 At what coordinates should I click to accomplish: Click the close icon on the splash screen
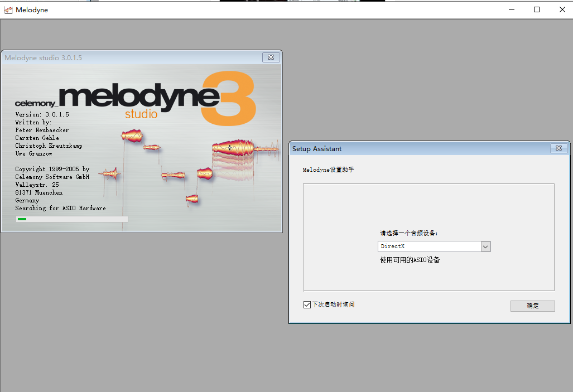[x=271, y=57]
